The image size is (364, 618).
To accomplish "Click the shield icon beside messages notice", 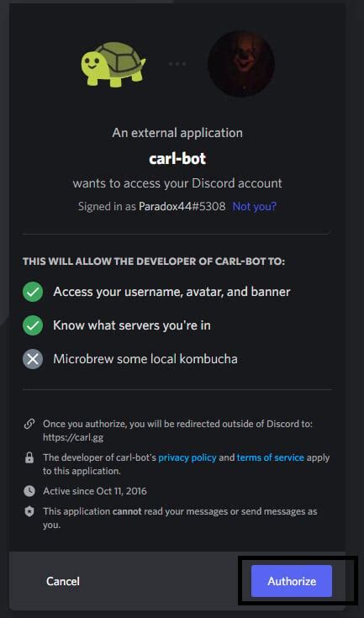I will tap(29, 511).
